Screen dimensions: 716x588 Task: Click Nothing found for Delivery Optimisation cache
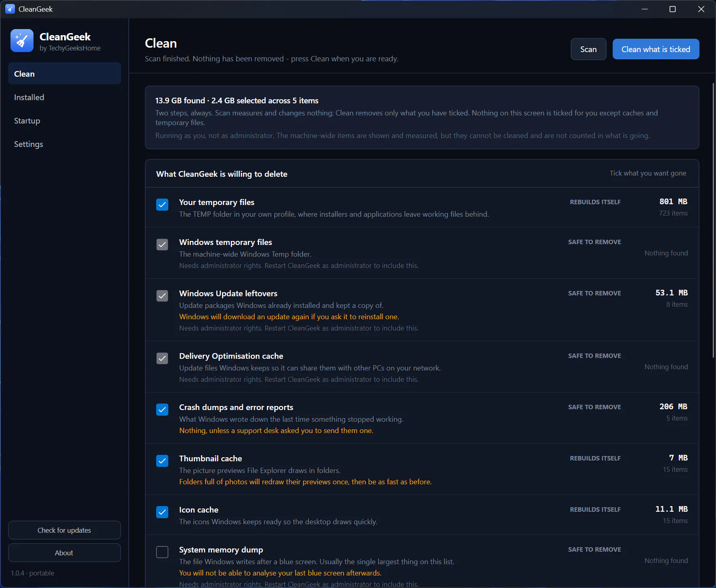point(666,367)
